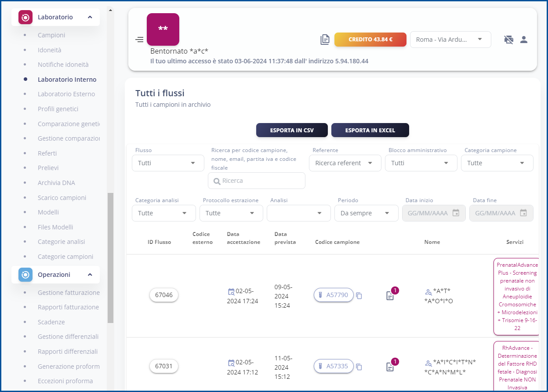Collapse the Operazioni sidebar section
The width and height of the screenshot is (548, 392).
coord(90,275)
